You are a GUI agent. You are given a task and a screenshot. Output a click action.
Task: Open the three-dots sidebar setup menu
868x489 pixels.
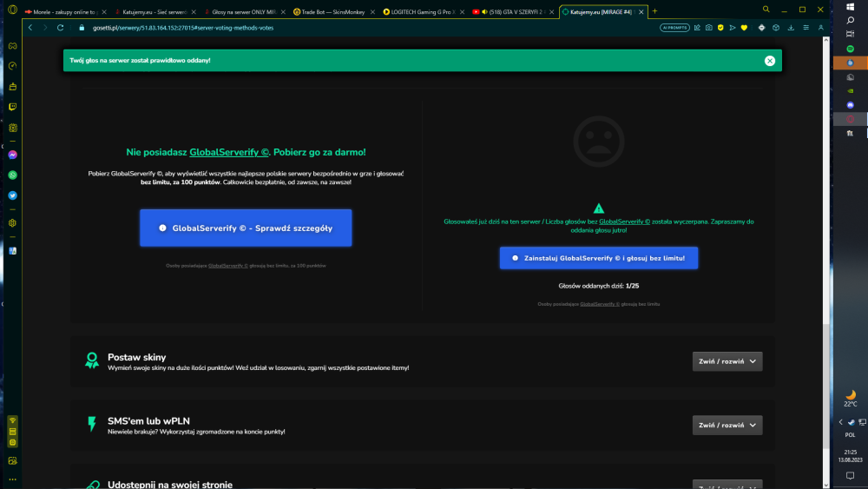tap(12, 479)
